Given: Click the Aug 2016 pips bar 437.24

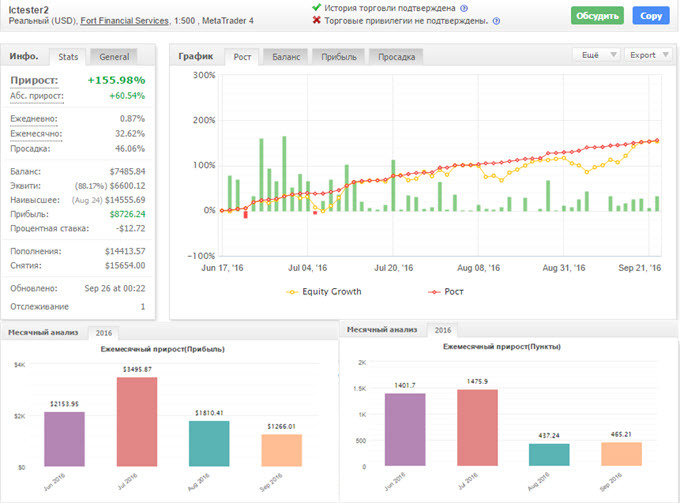Looking at the screenshot, I should click(549, 455).
